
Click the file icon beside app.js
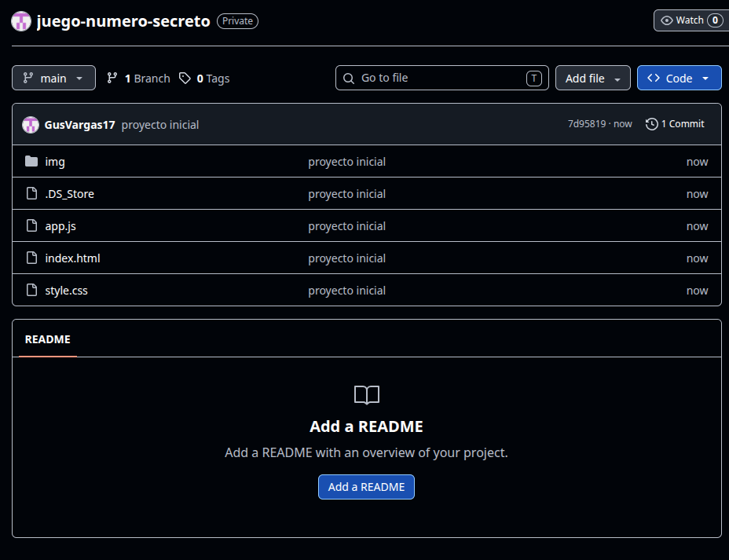(x=31, y=225)
